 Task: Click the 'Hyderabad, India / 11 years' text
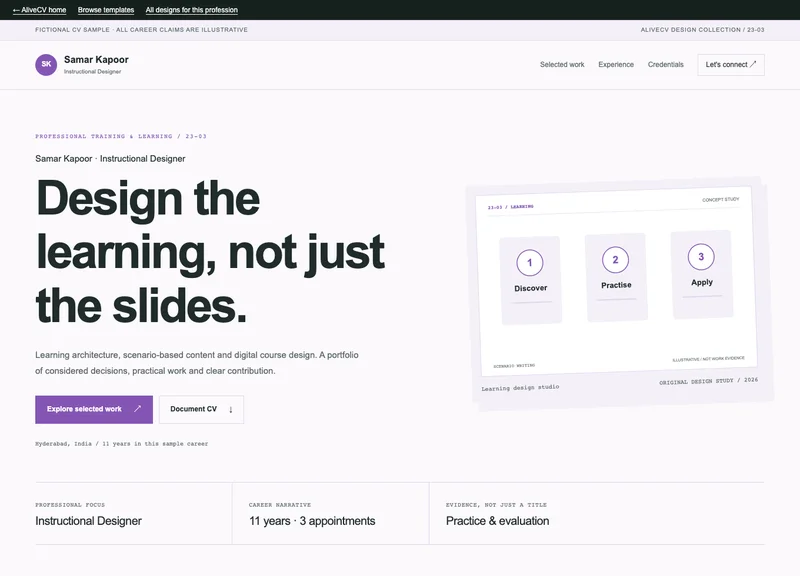(x=121, y=444)
